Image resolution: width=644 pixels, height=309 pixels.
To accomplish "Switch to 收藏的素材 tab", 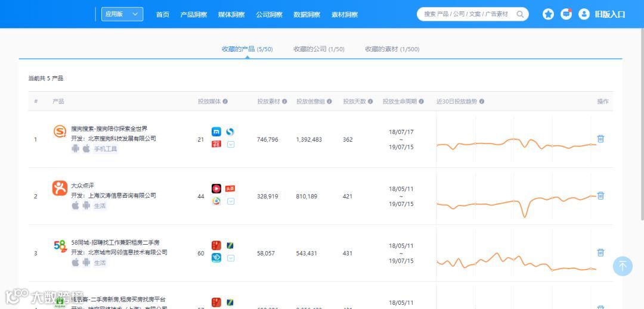I will (392, 49).
